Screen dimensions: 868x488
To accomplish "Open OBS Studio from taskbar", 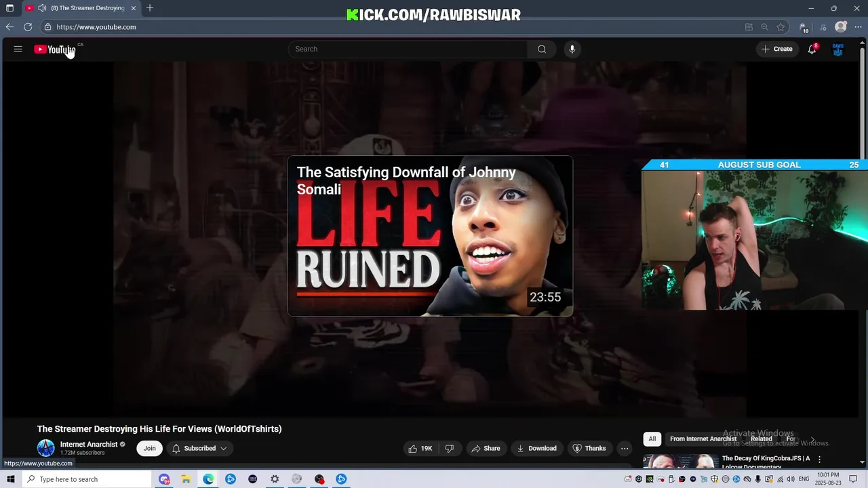I will [319, 479].
